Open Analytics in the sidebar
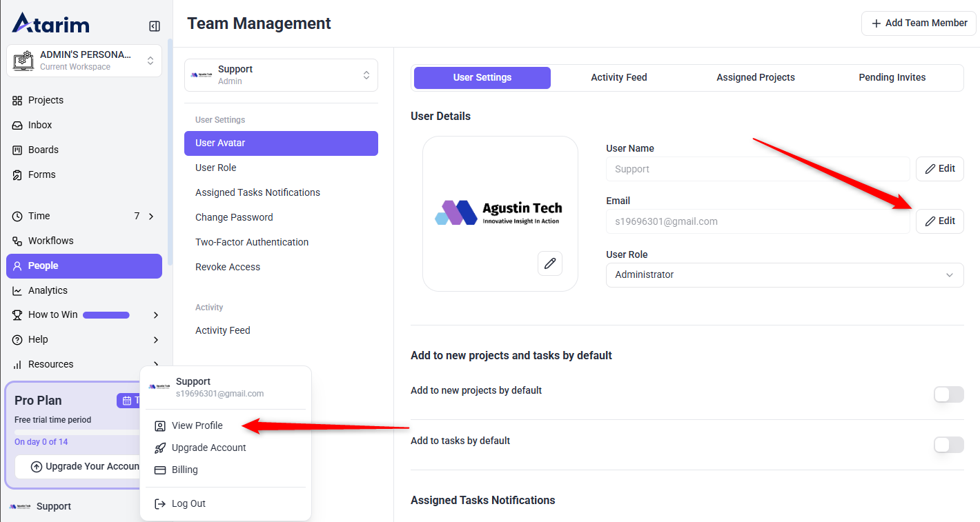This screenshot has width=980, height=522. 48,290
